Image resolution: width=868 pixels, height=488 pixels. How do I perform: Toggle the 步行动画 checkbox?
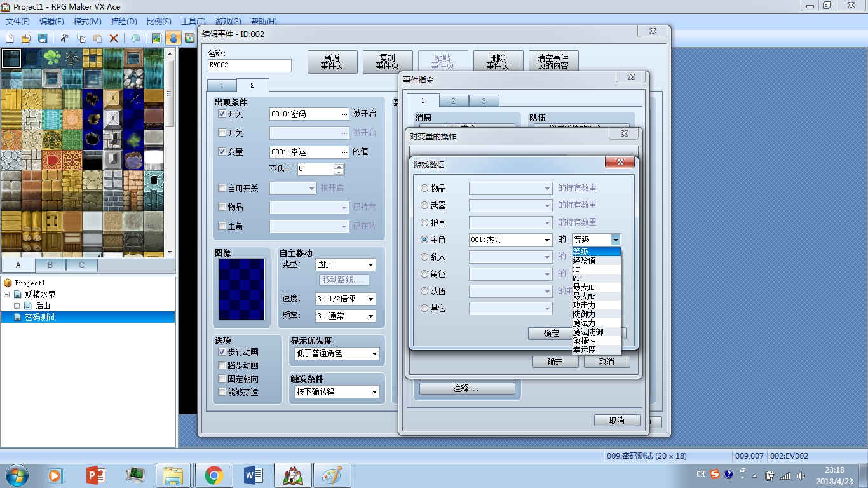(222, 352)
